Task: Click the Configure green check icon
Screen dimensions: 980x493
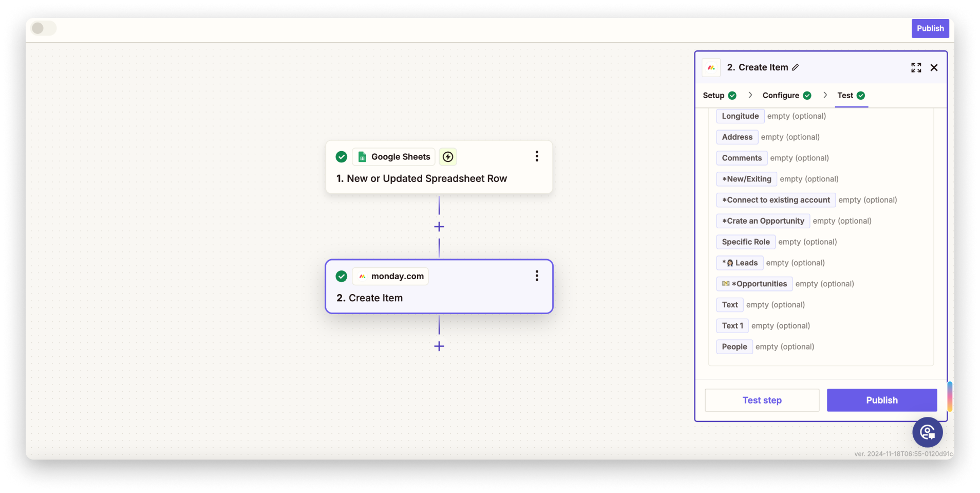Action: [x=807, y=96]
